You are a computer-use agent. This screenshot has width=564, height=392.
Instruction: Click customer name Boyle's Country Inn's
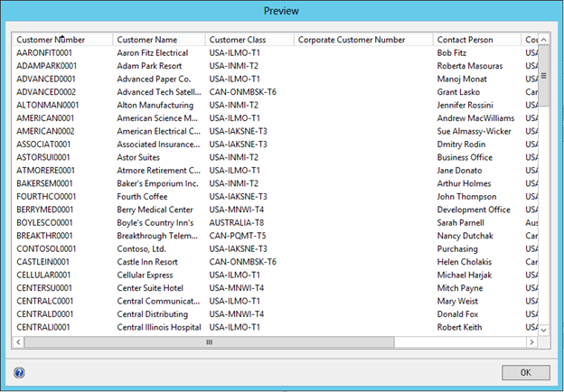click(x=155, y=223)
